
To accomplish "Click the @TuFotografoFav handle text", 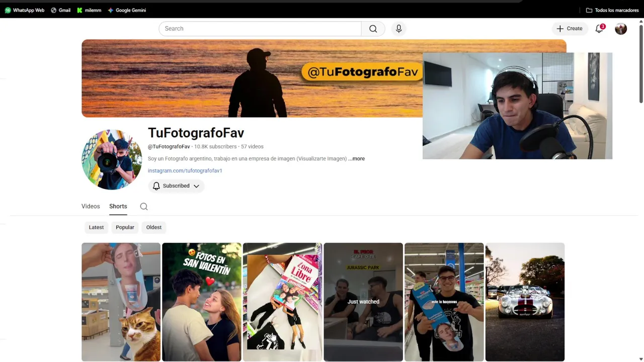I will click(x=169, y=146).
